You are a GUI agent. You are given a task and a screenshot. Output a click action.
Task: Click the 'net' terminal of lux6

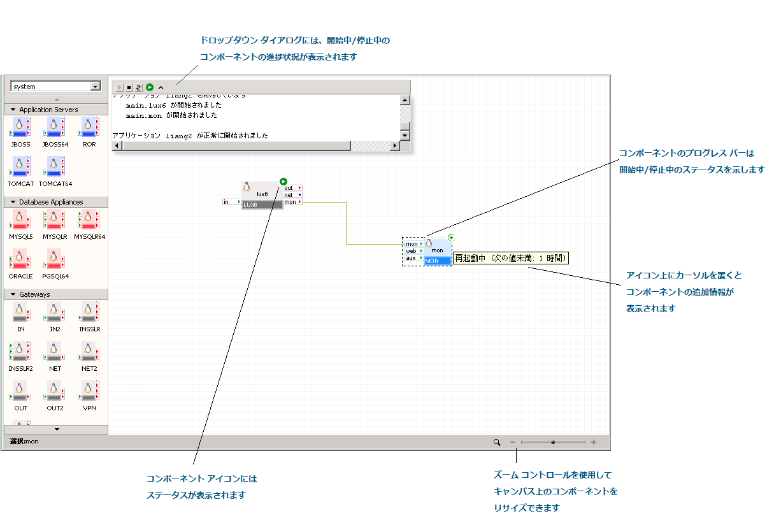[x=293, y=195]
